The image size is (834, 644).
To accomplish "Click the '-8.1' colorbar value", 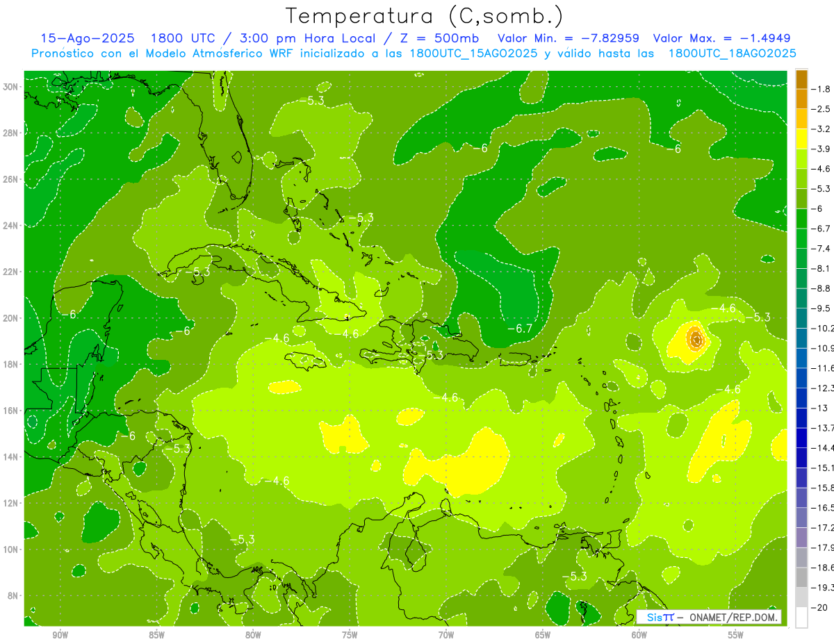I will (822, 268).
